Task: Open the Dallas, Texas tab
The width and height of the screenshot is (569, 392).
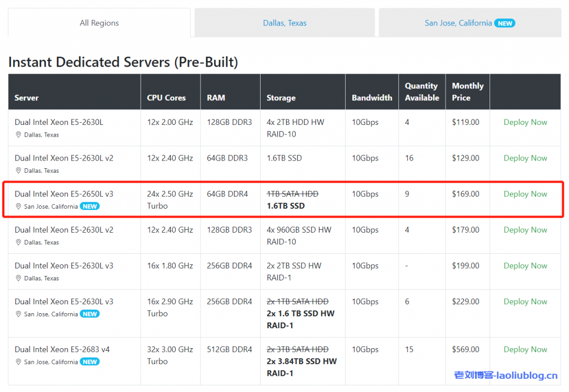Action: 284,23
